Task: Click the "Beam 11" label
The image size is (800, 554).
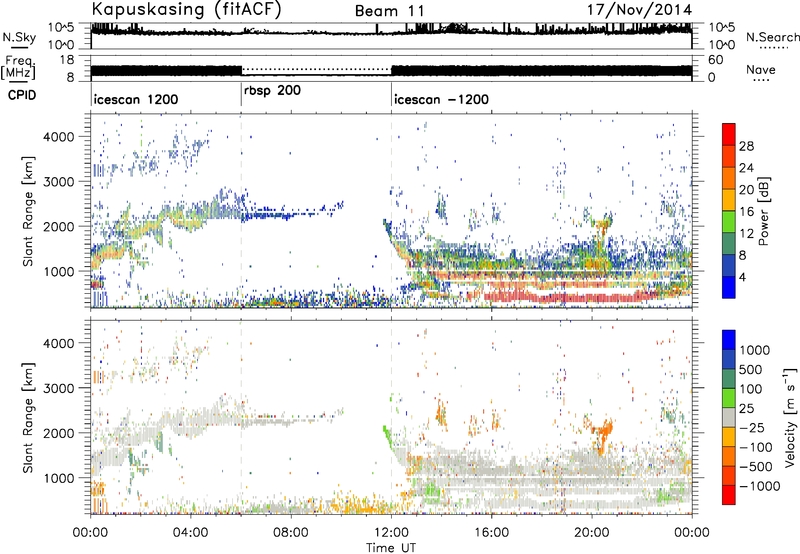Action: coord(390,11)
